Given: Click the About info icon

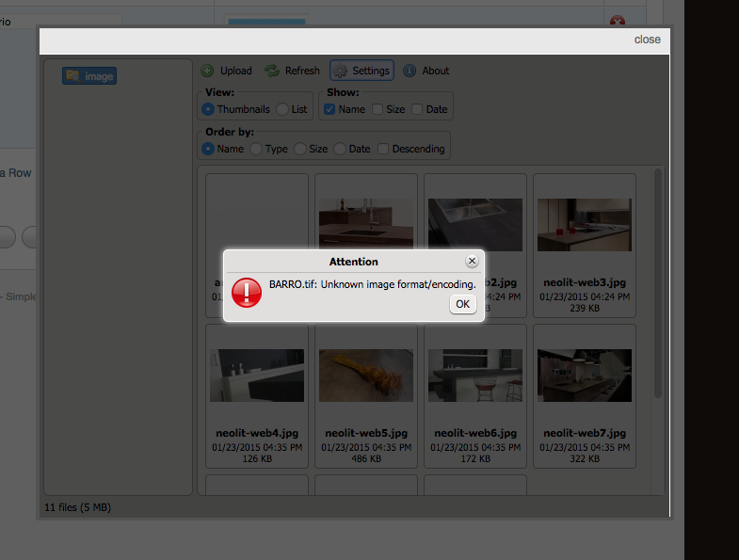Looking at the screenshot, I should click(x=410, y=71).
